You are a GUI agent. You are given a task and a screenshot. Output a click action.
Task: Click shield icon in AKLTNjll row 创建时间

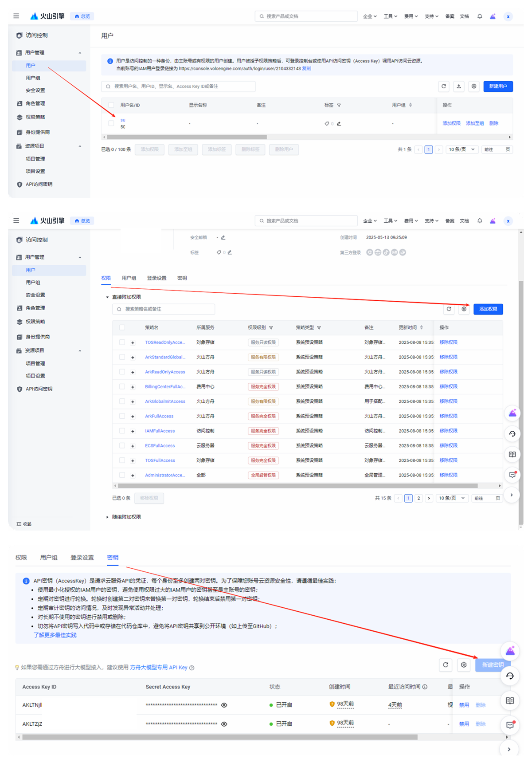click(332, 704)
